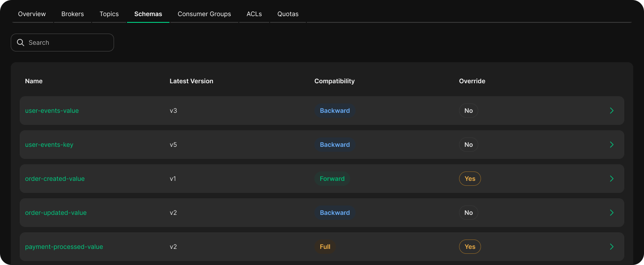Screen dimensions: 644x265
Task: Select the Consumer Groups tab
Action: [x=204, y=14]
